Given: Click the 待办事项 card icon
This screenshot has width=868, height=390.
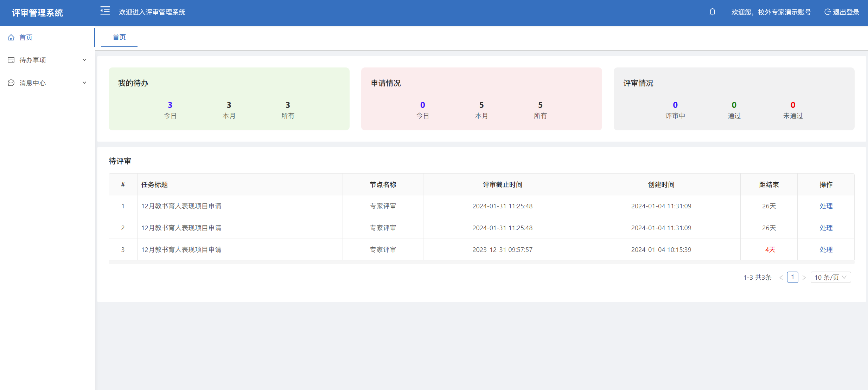Looking at the screenshot, I should coord(11,60).
